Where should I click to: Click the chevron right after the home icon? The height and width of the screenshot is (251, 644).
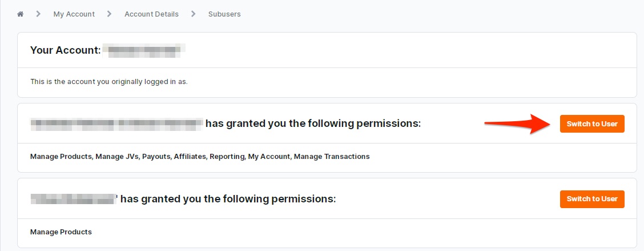(38, 14)
